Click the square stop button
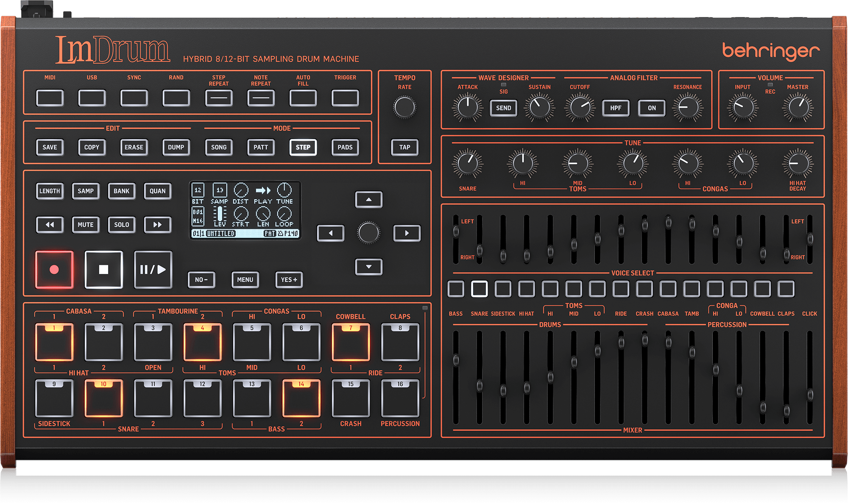Image resolution: width=848 pixels, height=504 pixels. point(103,270)
